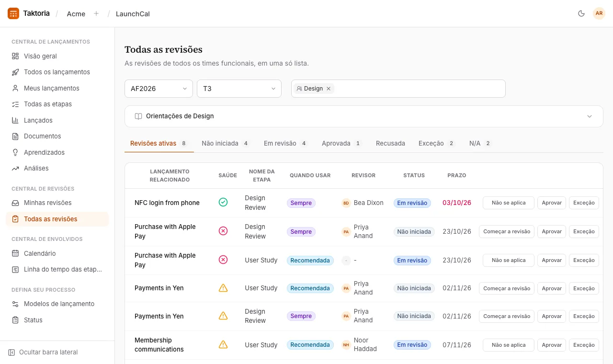Open Análises from the sidebar

click(57, 168)
